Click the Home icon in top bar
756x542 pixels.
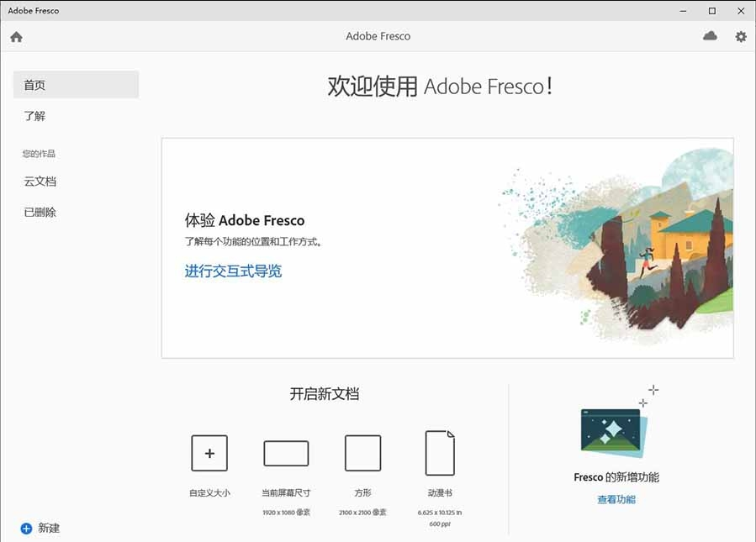(16, 37)
